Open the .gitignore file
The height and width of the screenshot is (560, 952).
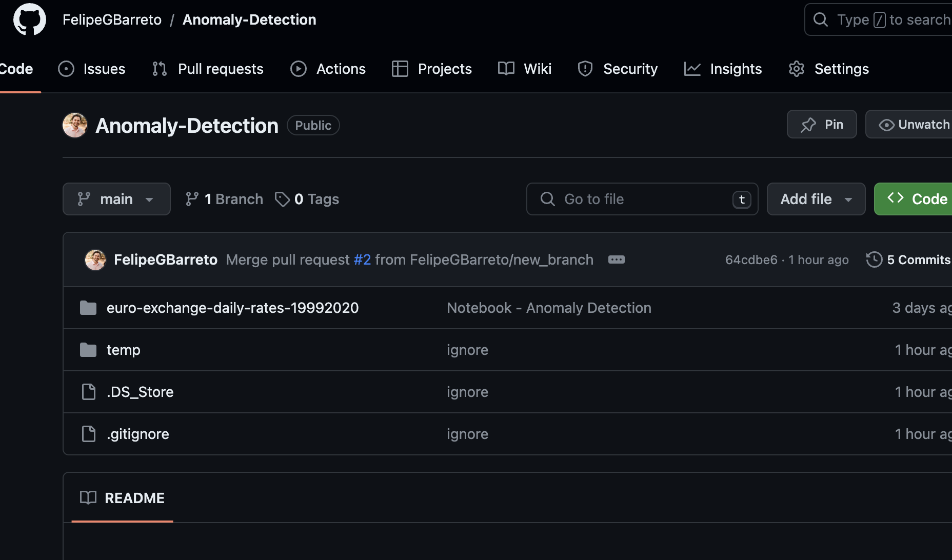[x=138, y=434]
